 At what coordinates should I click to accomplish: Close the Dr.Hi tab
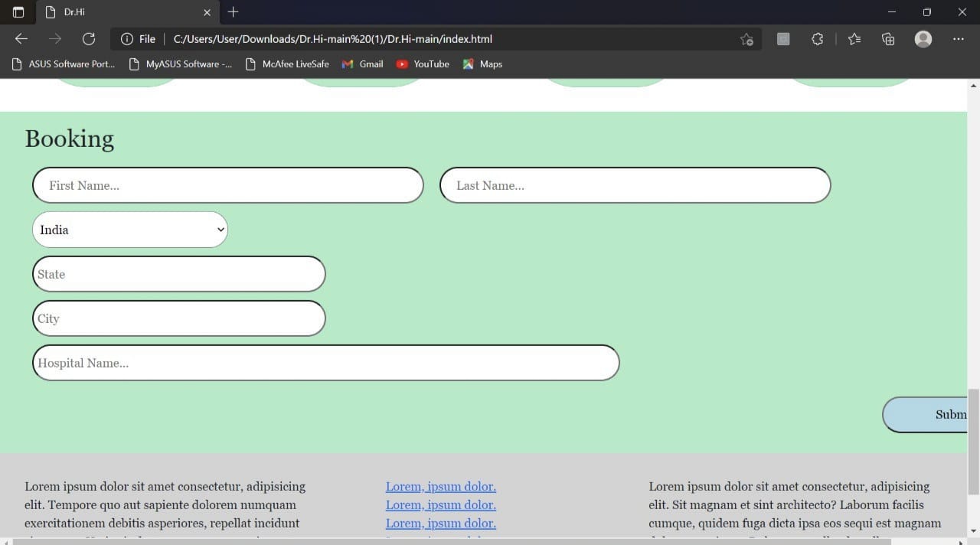click(207, 12)
